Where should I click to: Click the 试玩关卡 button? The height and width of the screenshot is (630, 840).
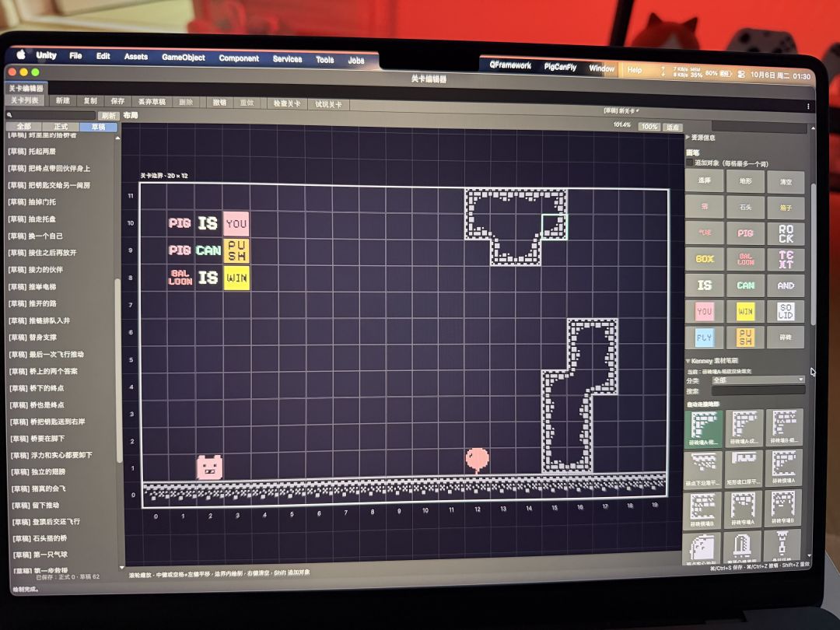[328, 104]
